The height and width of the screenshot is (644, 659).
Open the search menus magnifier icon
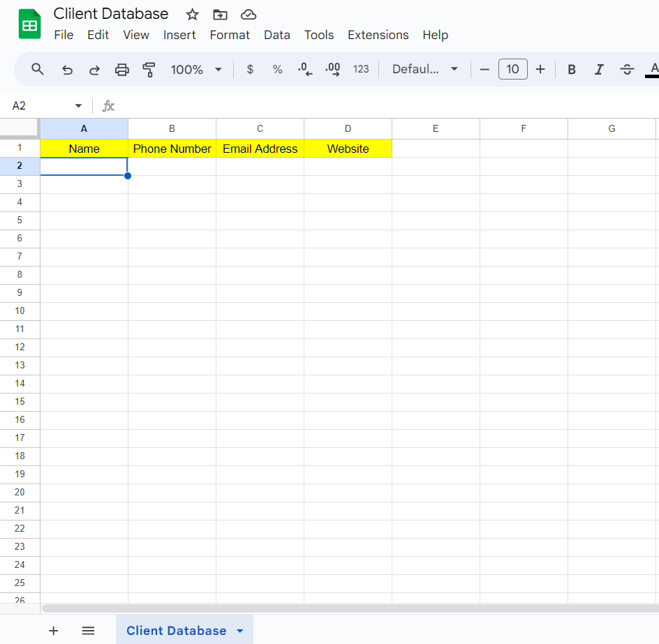[38, 69]
